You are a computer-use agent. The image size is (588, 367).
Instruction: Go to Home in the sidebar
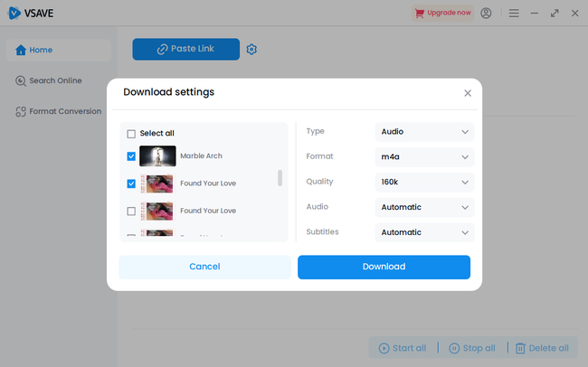click(59, 50)
